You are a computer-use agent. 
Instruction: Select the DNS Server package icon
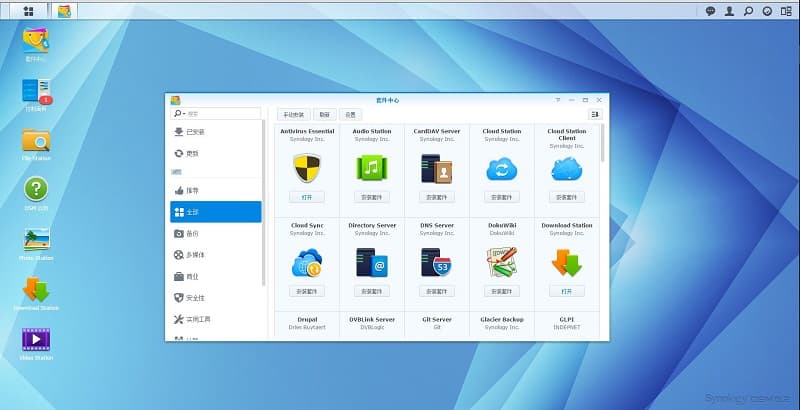pos(436,262)
